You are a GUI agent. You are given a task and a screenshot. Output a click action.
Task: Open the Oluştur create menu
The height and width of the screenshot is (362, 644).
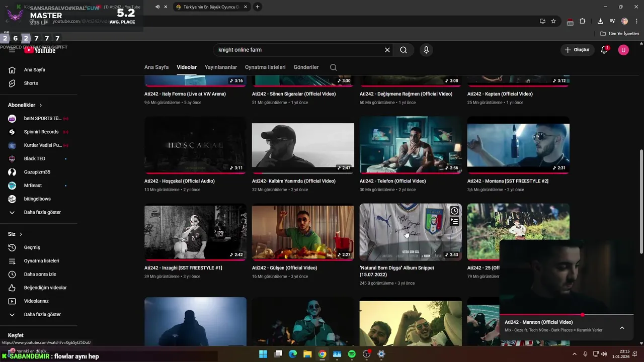tap(577, 50)
